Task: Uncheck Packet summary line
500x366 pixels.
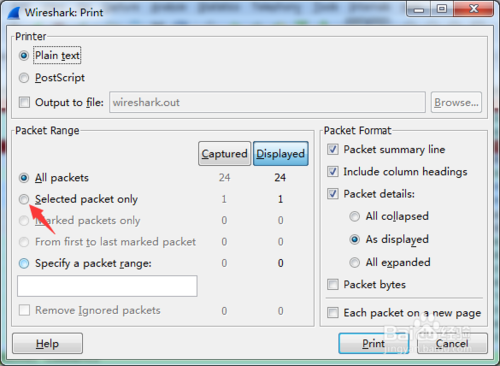Action: point(333,149)
